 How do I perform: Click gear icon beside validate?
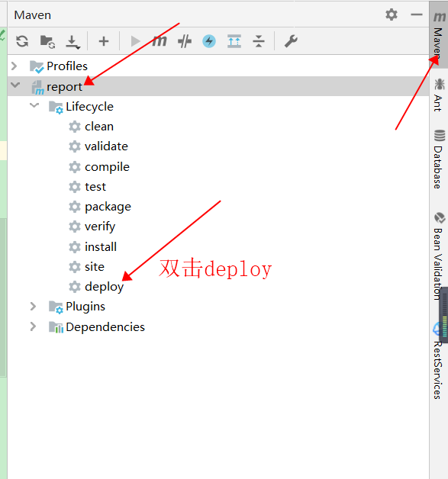[x=75, y=146]
